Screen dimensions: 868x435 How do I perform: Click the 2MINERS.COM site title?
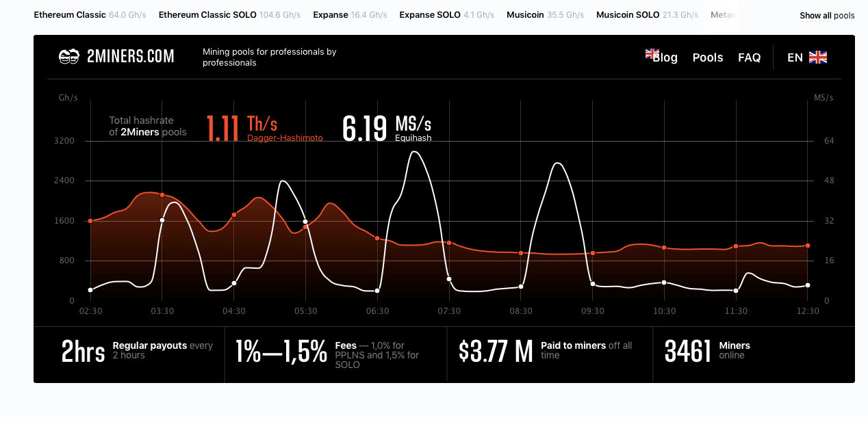130,57
